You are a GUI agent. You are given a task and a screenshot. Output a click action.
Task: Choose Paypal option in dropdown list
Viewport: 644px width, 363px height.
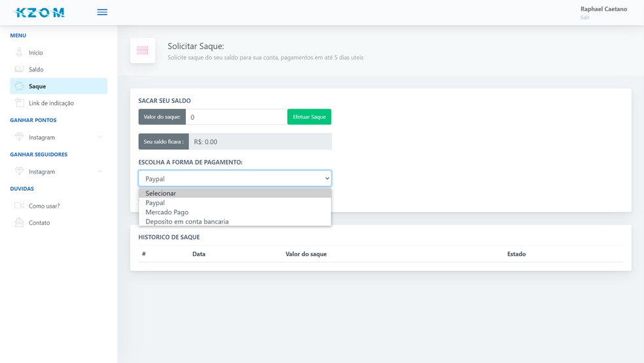point(235,202)
